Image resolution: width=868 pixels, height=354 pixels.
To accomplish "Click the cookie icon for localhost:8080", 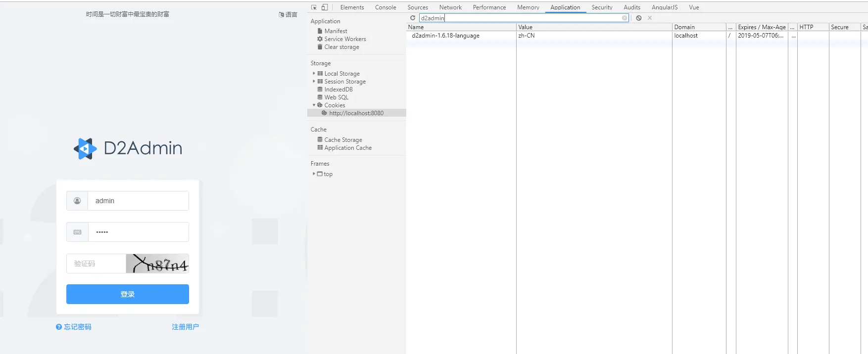I will point(324,113).
